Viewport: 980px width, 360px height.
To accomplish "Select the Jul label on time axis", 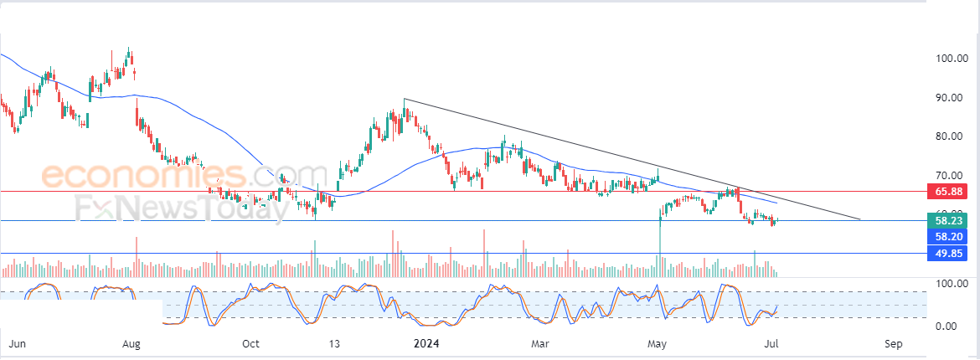I will click(x=776, y=344).
